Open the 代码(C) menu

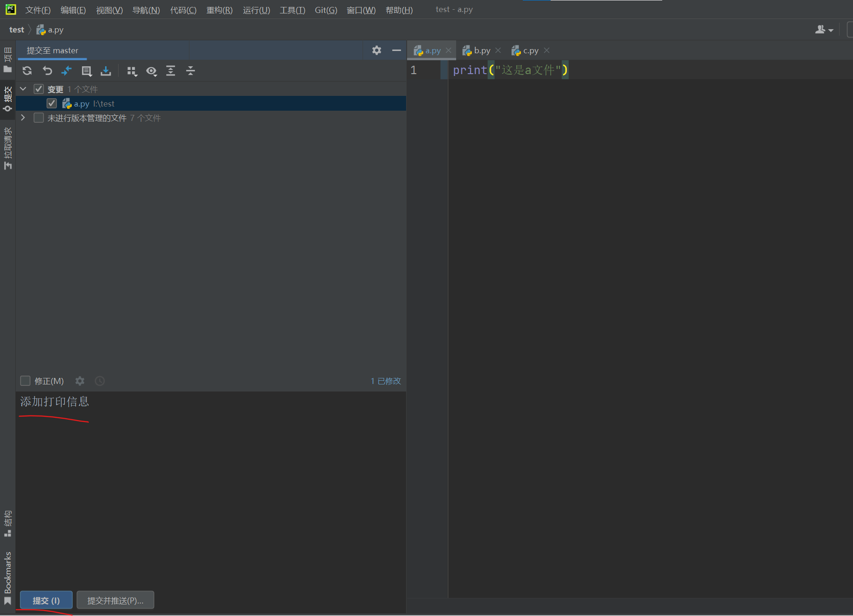[183, 10]
